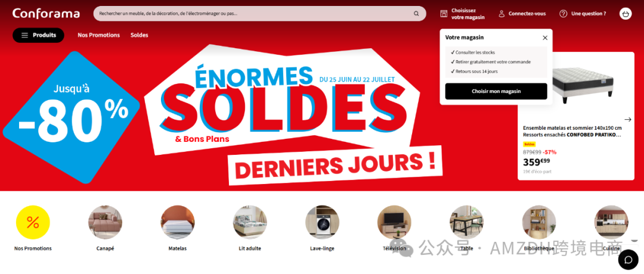This screenshot has width=644, height=274.
Task: Open the Produits hamburger menu
Action: (x=38, y=35)
